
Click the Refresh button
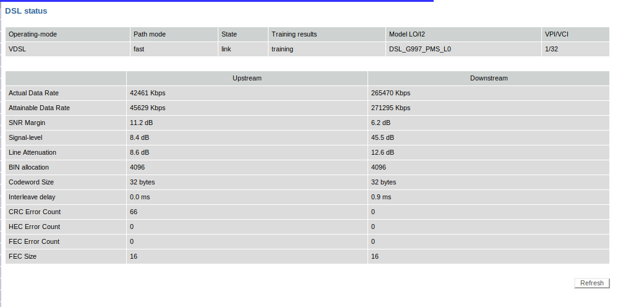click(x=592, y=283)
